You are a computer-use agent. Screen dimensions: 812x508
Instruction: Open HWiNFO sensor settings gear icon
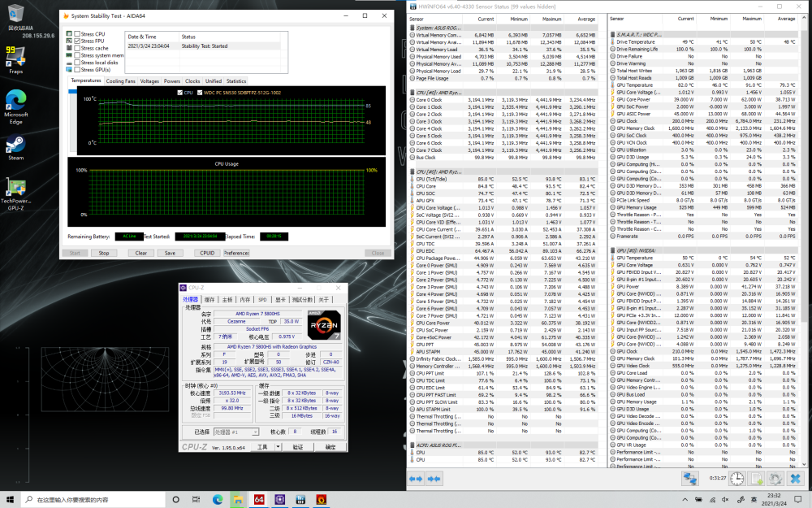(x=776, y=480)
